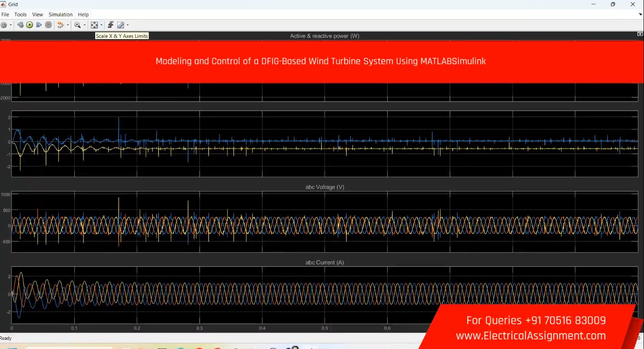Click the Configuration Properties gear icon
This screenshot has height=349, width=644.
4,25
